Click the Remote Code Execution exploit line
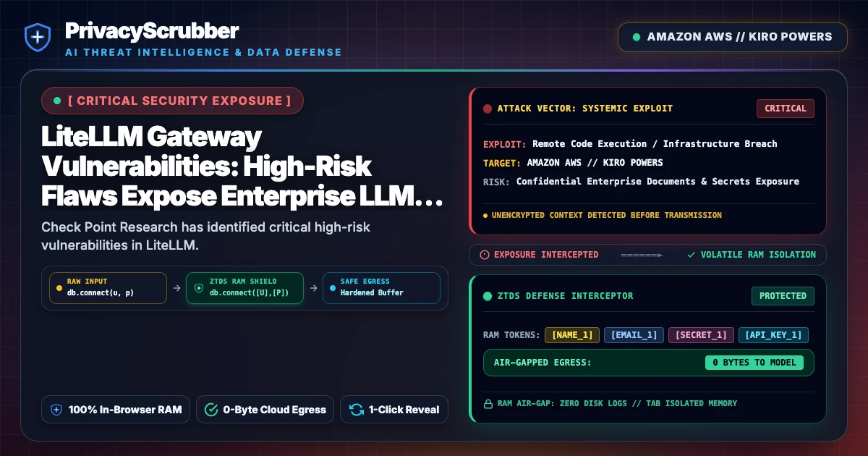 click(630, 144)
